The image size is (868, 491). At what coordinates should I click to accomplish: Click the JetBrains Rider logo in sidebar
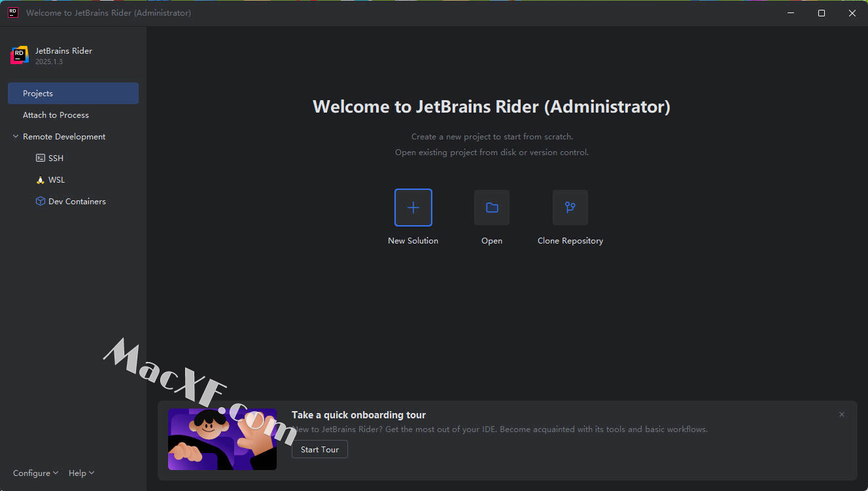(x=20, y=55)
